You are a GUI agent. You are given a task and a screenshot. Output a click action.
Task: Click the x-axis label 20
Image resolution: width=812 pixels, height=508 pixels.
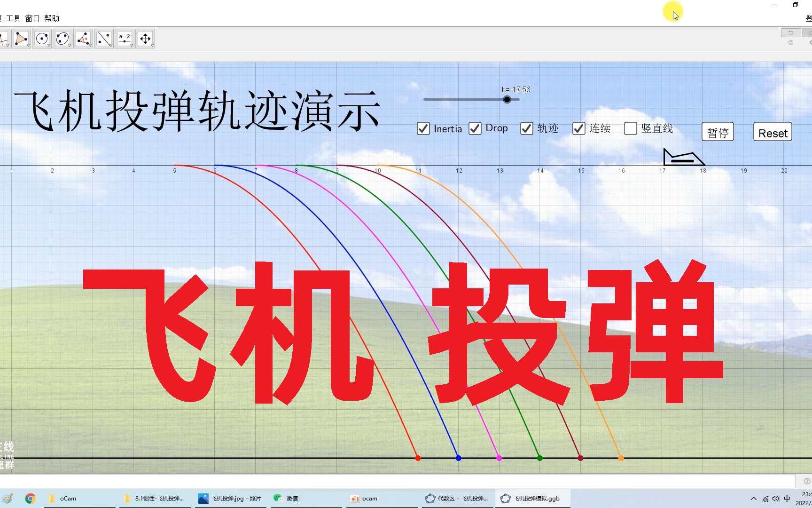pos(784,171)
